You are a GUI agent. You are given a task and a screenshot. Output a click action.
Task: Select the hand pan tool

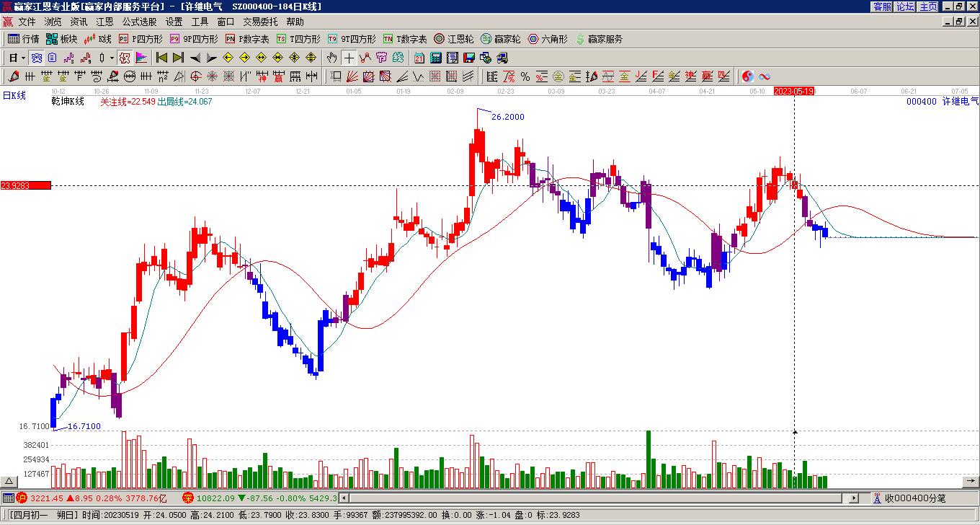click(331, 58)
